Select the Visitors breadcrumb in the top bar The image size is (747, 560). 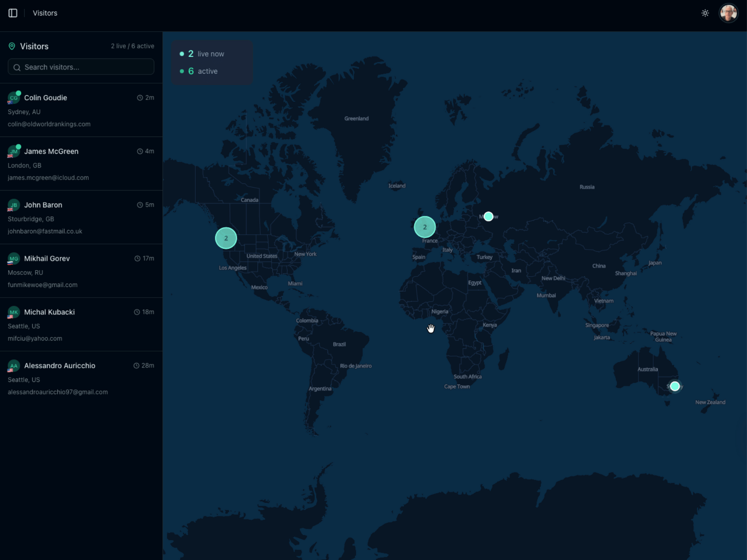[x=45, y=13]
